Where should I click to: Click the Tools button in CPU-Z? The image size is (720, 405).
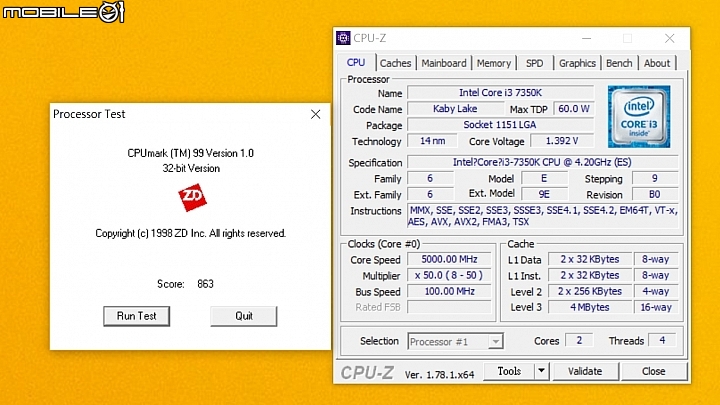pos(509,371)
